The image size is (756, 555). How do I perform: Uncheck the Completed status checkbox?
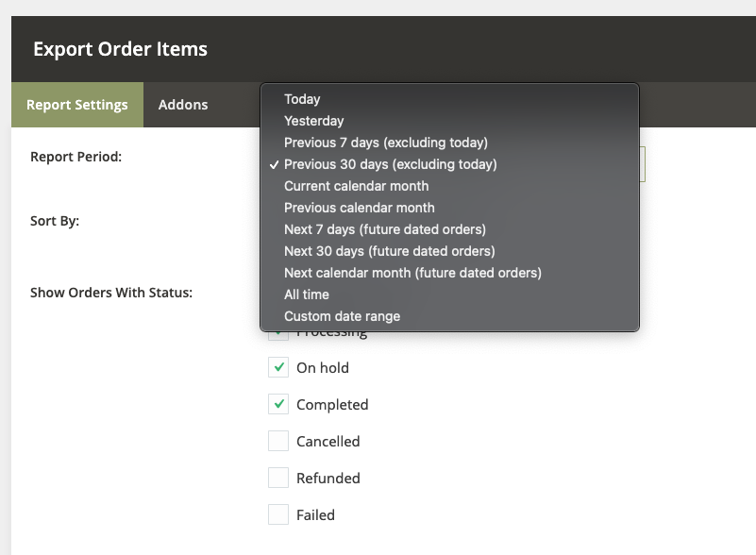tap(278, 404)
